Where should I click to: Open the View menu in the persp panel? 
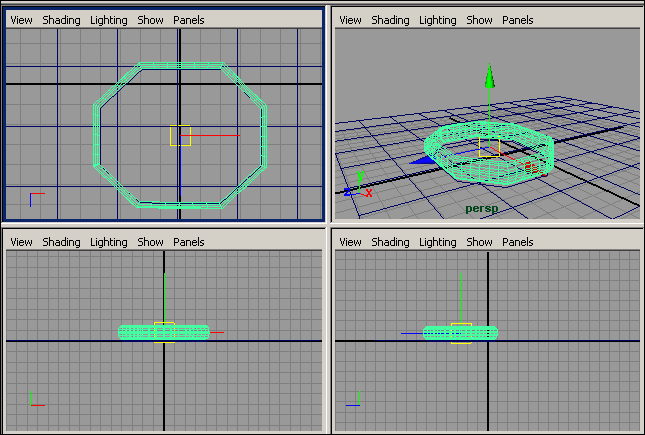click(350, 20)
